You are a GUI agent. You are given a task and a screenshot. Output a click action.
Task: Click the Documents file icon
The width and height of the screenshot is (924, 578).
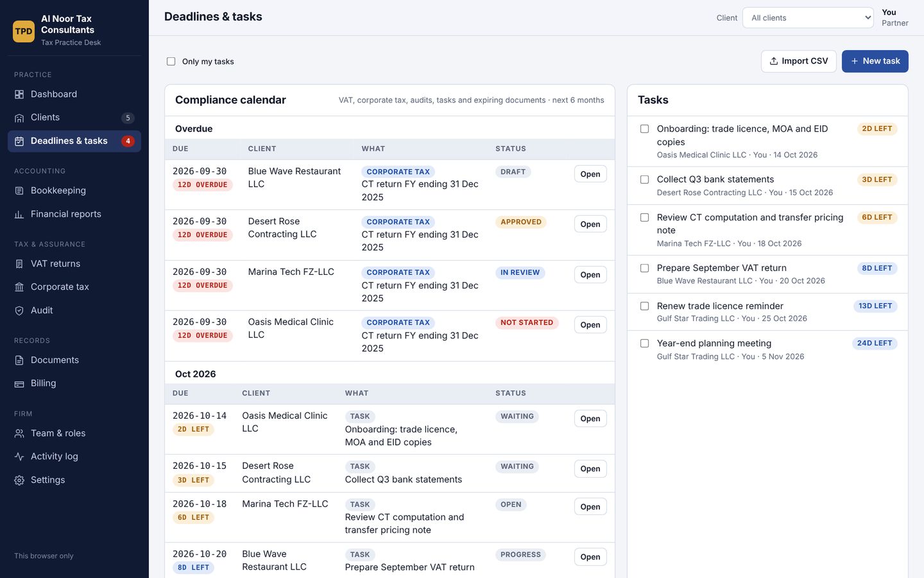tap(19, 360)
